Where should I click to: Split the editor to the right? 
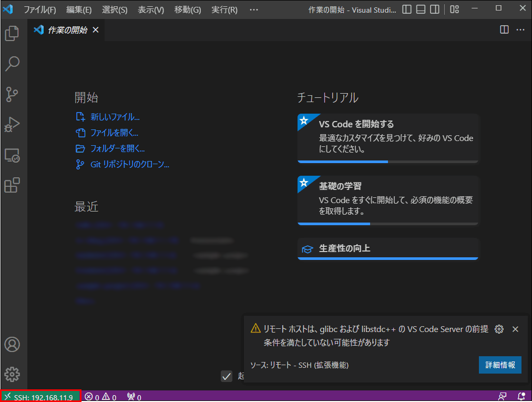point(504,30)
